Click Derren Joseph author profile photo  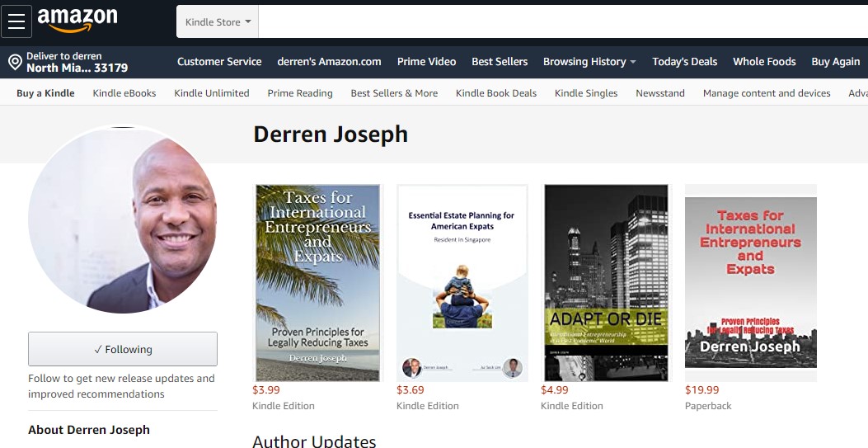click(x=122, y=219)
